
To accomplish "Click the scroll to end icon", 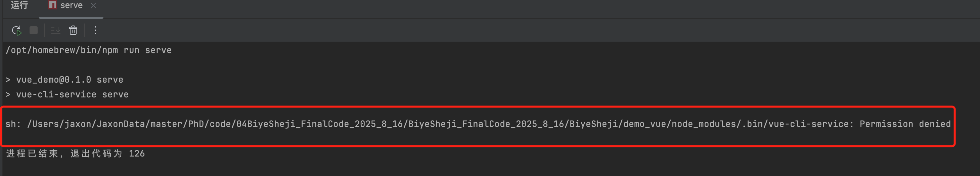I will [56, 31].
